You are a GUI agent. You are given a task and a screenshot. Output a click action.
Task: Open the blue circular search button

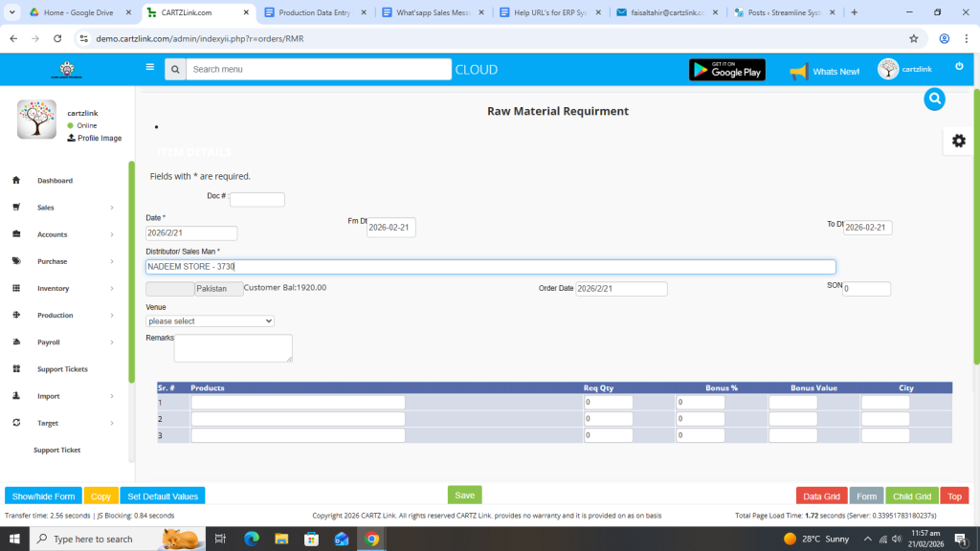coord(934,99)
